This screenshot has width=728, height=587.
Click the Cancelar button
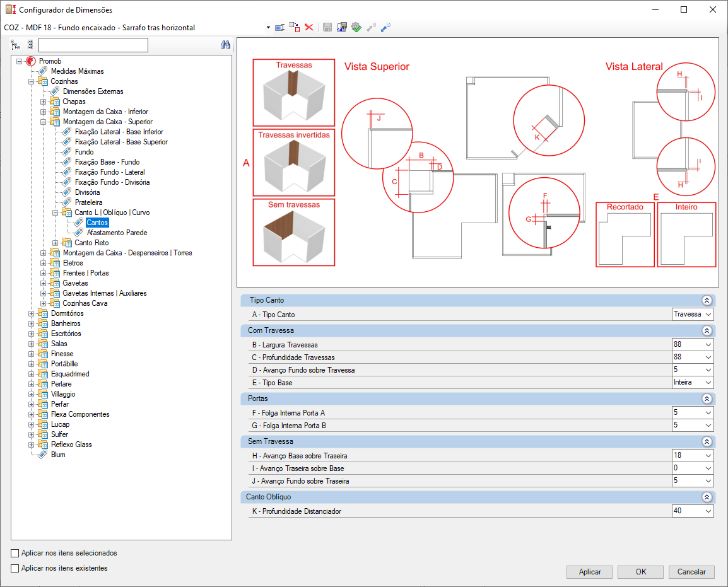691,572
